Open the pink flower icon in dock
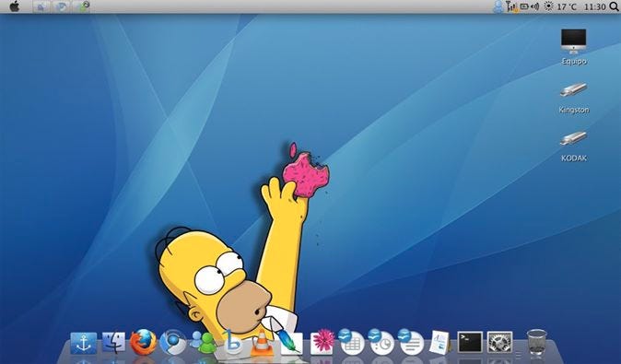The height and width of the screenshot is (364, 621). 322,342
